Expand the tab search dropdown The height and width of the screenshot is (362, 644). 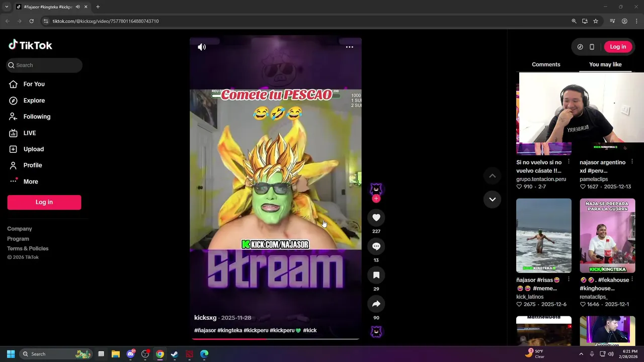point(7,7)
